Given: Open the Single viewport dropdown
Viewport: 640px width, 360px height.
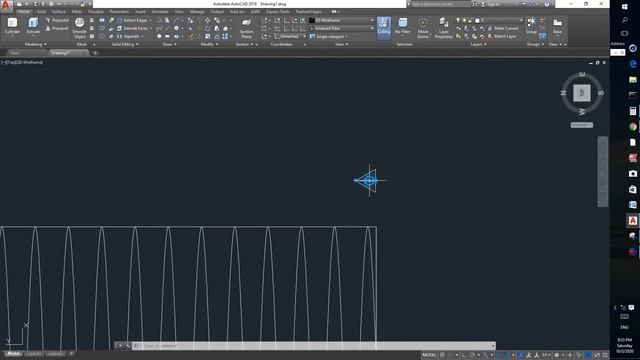Looking at the screenshot, I should 329,36.
